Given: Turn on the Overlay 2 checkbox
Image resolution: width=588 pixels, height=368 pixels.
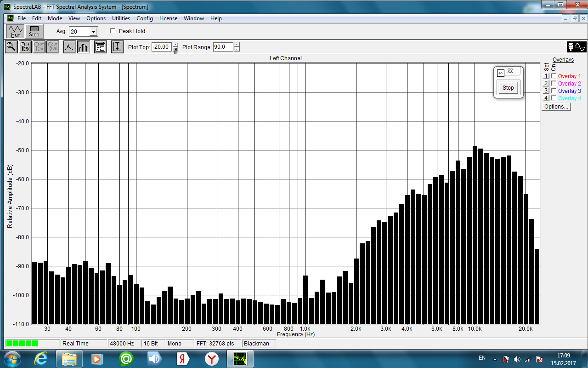Looking at the screenshot, I should pyautogui.click(x=554, y=84).
